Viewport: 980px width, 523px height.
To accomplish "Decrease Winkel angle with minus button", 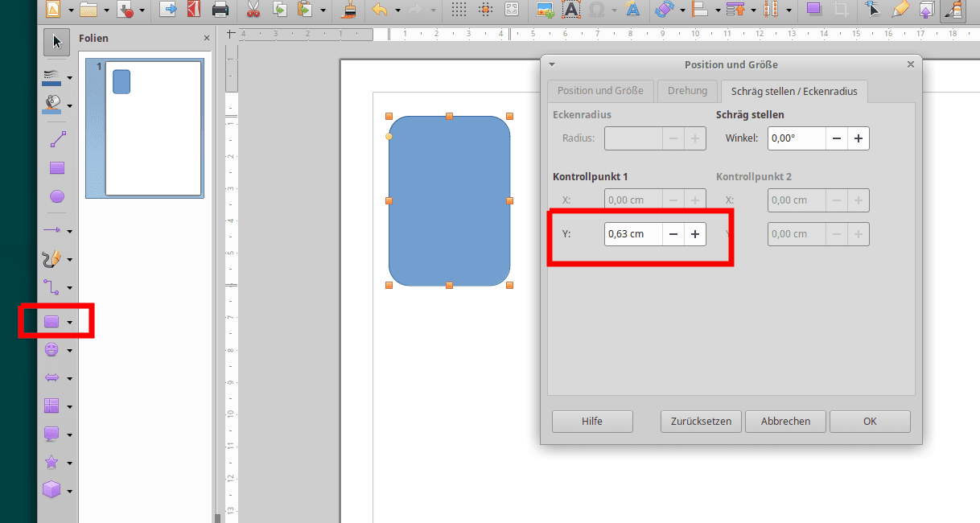I will pos(837,138).
